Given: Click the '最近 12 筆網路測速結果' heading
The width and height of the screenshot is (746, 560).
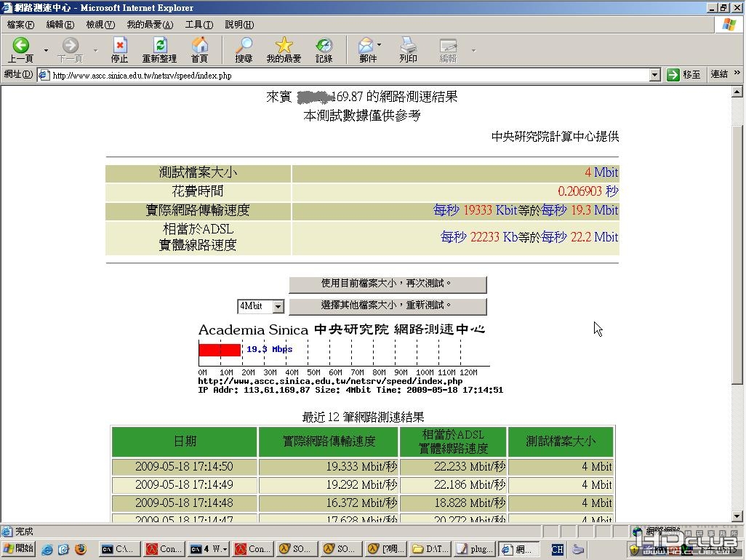Looking at the screenshot, I should coord(363,417).
